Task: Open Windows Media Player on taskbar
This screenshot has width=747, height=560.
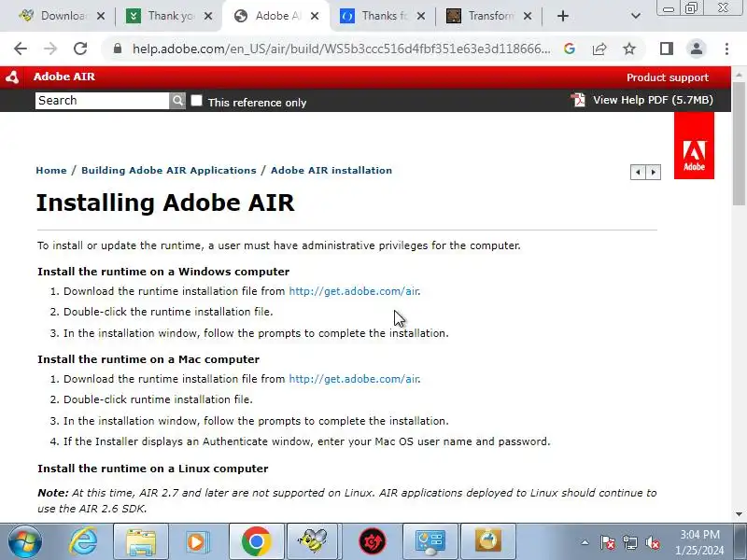Action: [197, 541]
